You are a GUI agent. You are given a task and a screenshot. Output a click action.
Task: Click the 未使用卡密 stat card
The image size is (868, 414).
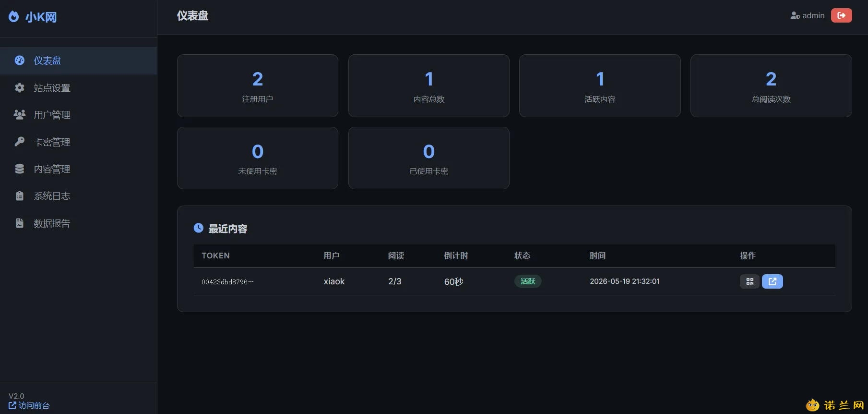(258, 158)
